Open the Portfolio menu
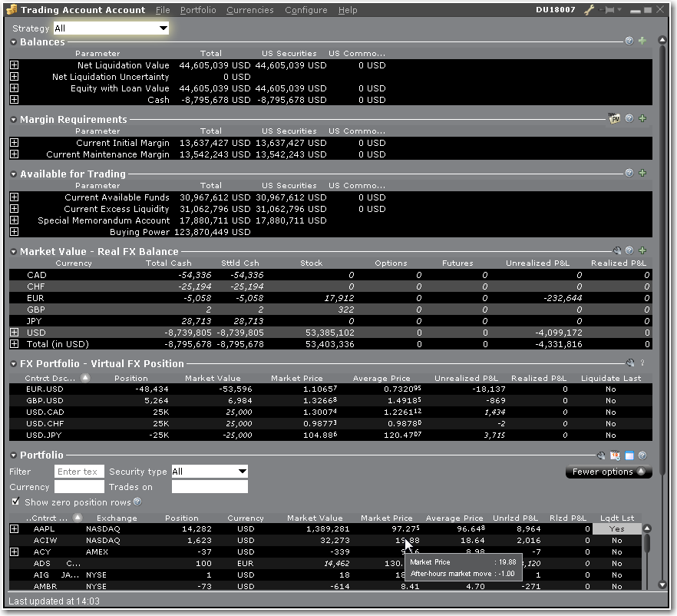Viewport: 677px width, 616px height. pyautogui.click(x=198, y=10)
